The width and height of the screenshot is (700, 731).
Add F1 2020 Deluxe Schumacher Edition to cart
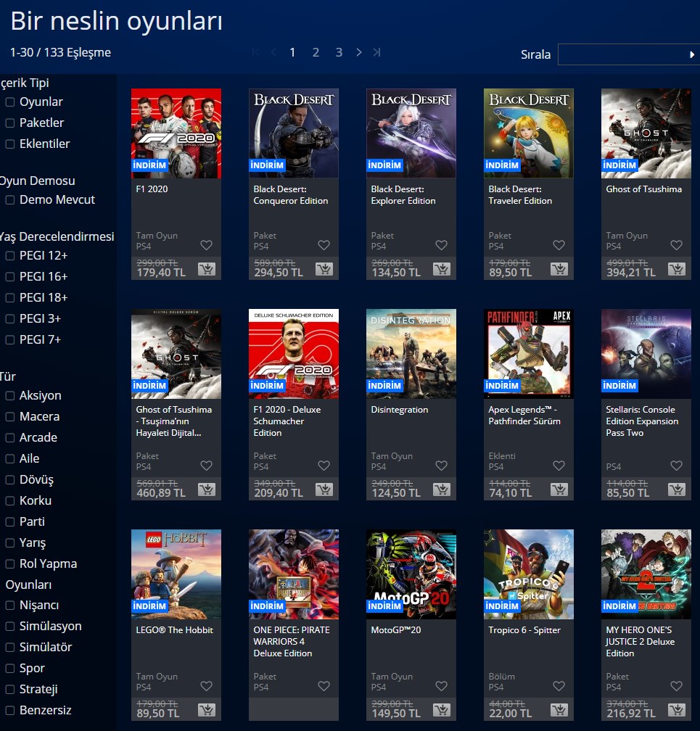(x=324, y=490)
